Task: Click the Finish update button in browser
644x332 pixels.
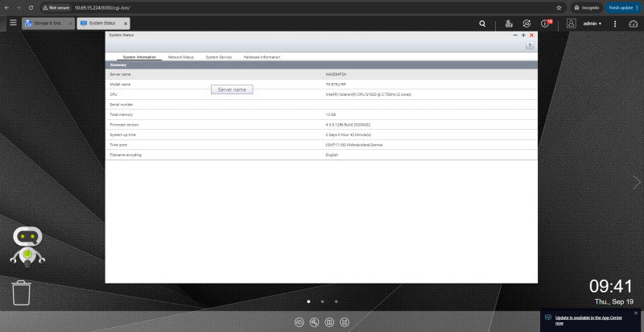Action: (623, 8)
